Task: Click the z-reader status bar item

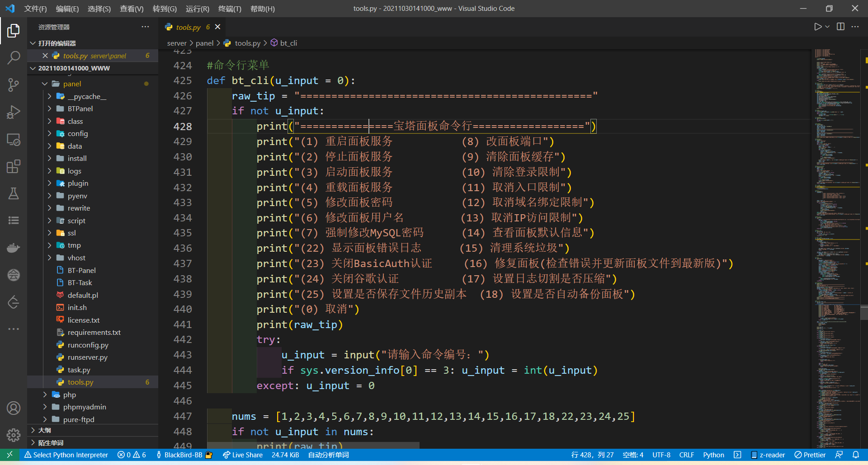Action: [x=768, y=455]
